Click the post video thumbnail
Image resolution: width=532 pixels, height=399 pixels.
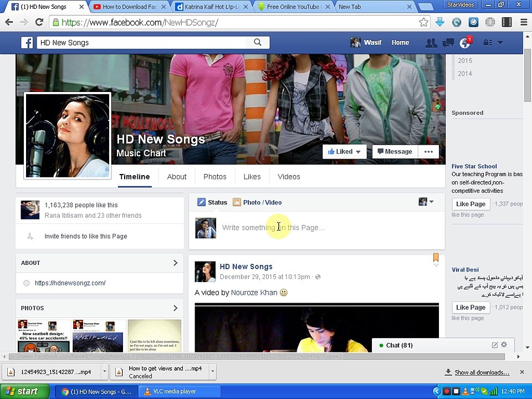tap(316, 328)
